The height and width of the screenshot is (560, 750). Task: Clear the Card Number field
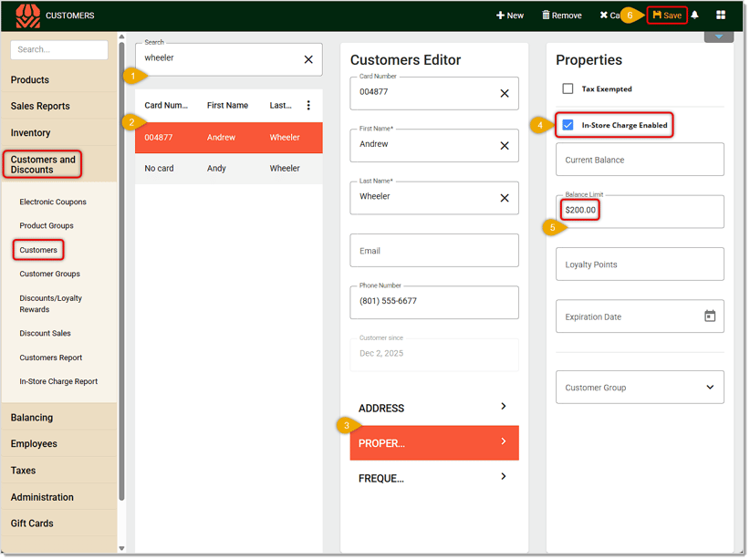pyautogui.click(x=505, y=94)
